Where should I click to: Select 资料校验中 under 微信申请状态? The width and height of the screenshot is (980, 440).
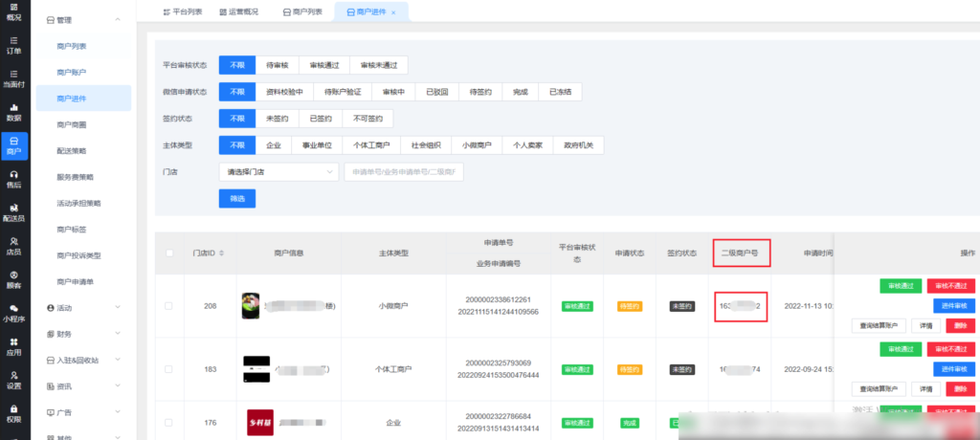click(284, 92)
